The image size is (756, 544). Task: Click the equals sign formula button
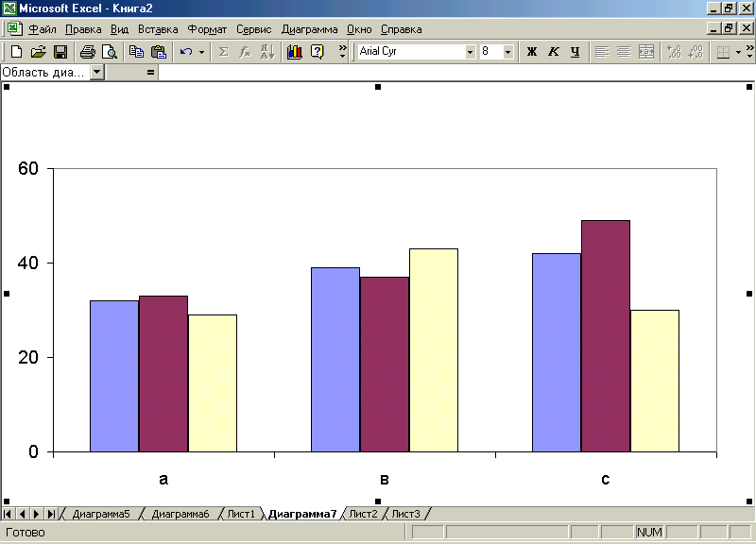(x=151, y=73)
